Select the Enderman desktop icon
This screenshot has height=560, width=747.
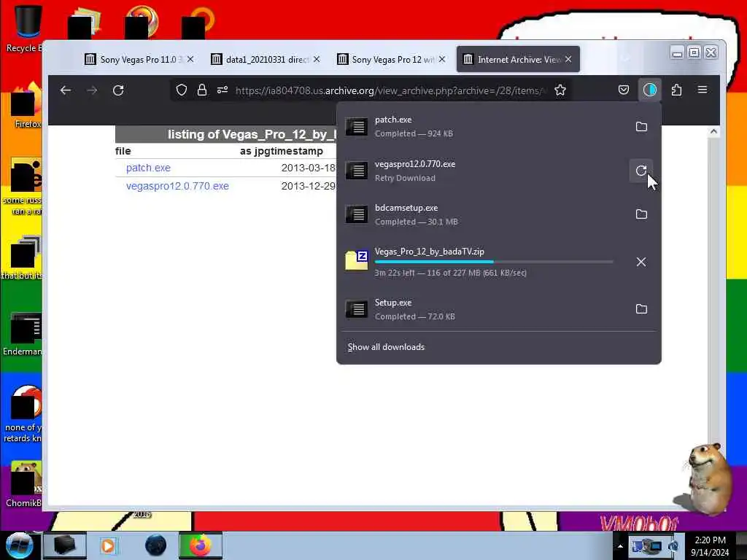pos(23,333)
